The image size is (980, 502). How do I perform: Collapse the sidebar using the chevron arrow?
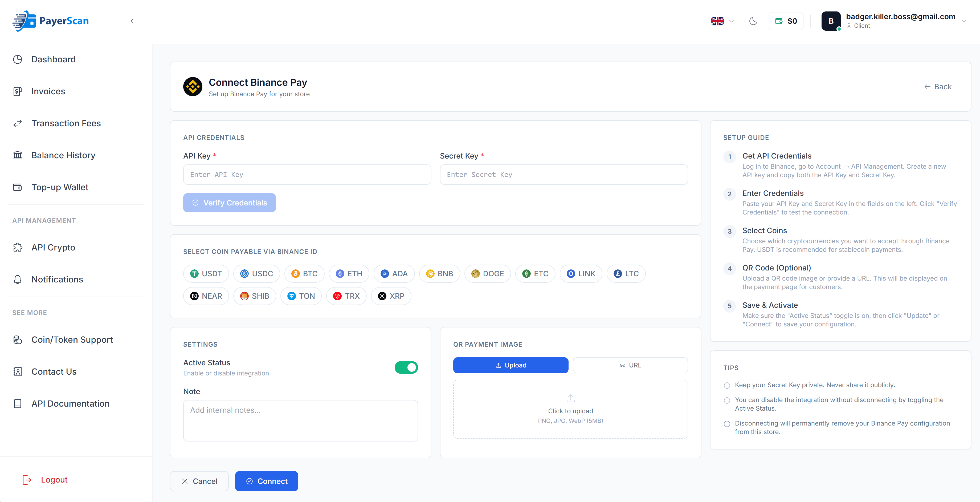pos(132,21)
